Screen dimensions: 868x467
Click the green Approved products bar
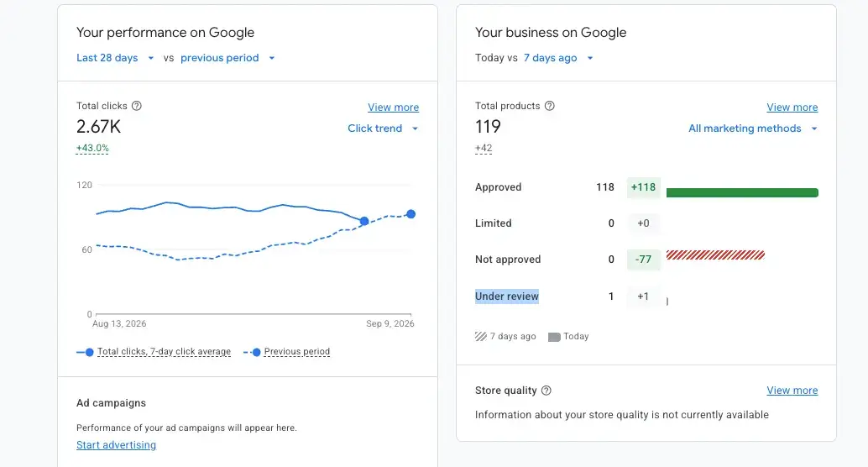[x=742, y=193]
